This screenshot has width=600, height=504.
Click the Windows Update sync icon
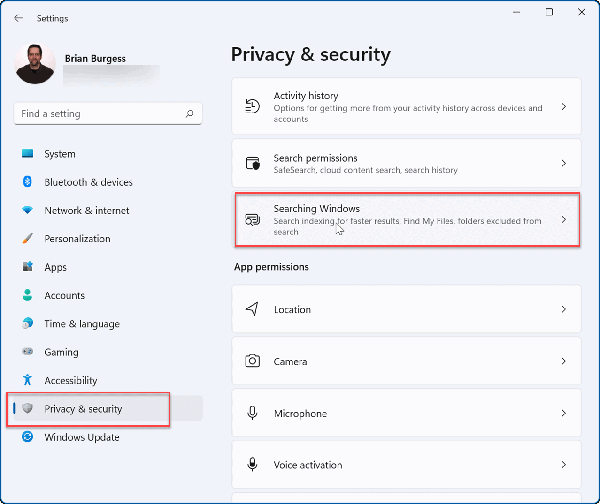(28, 437)
